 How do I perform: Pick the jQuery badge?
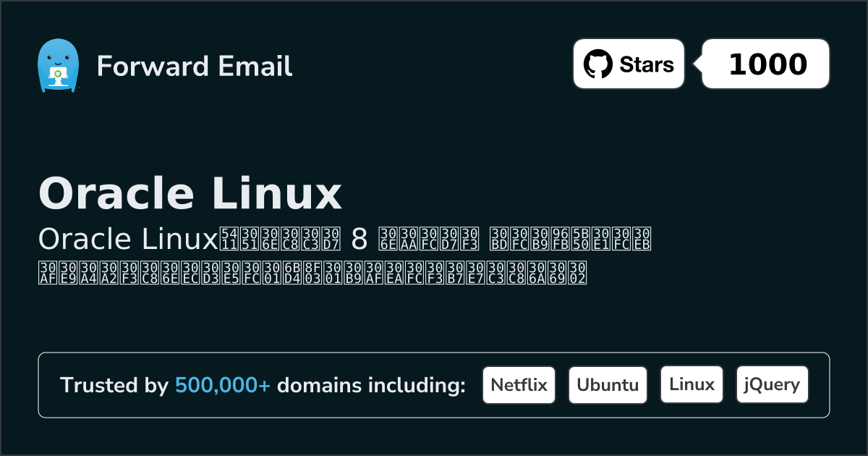click(772, 385)
